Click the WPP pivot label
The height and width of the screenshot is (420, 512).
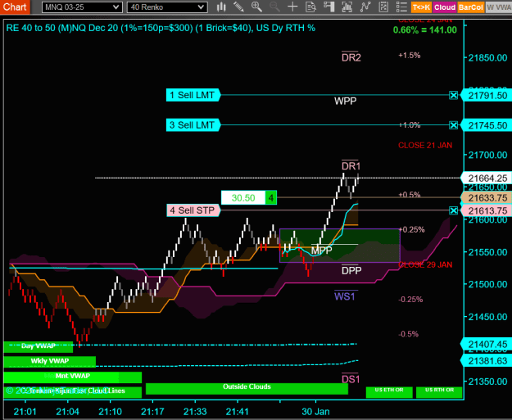coord(345,102)
